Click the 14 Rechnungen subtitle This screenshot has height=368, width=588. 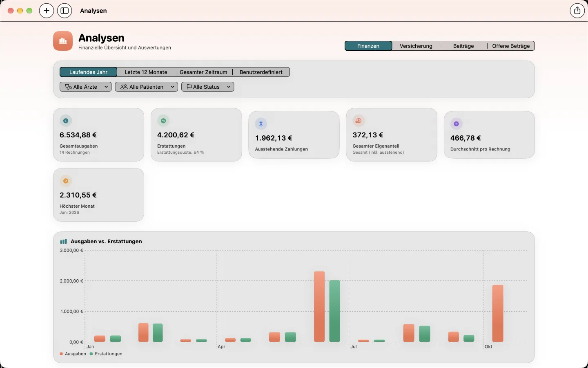pos(75,153)
